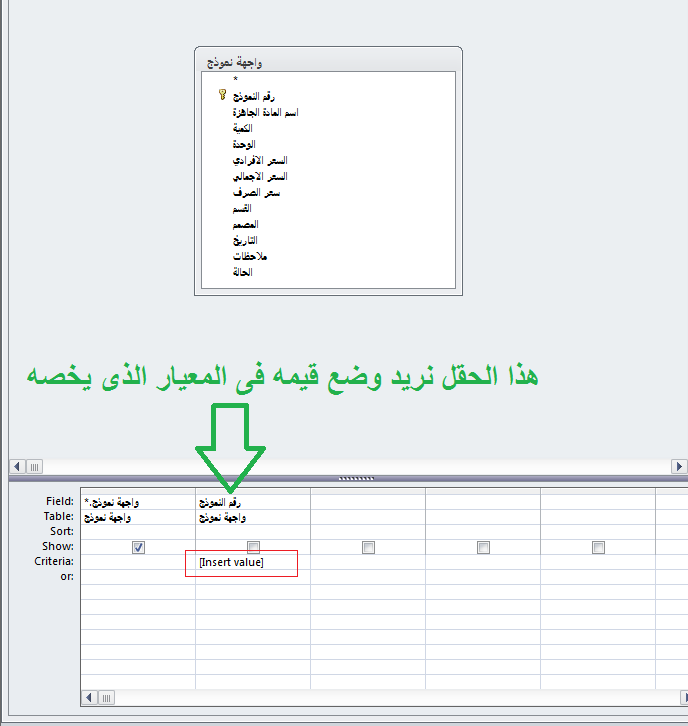Select field الكمية in the table list

click(243, 128)
